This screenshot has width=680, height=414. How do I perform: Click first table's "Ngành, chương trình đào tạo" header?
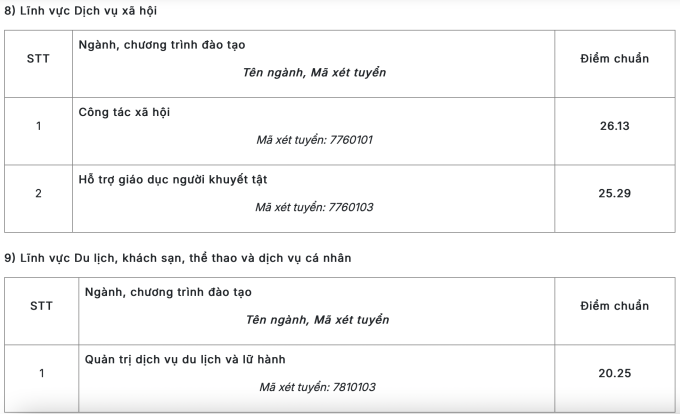(x=162, y=45)
